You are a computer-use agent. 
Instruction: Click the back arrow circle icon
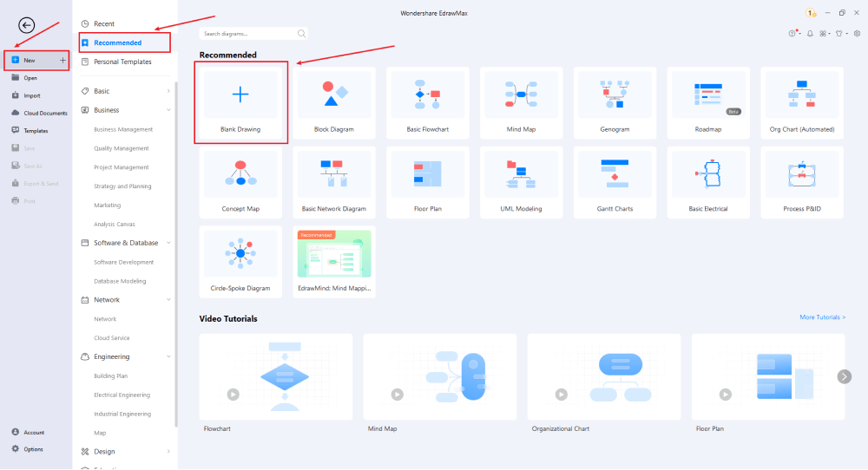pyautogui.click(x=27, y=25)
